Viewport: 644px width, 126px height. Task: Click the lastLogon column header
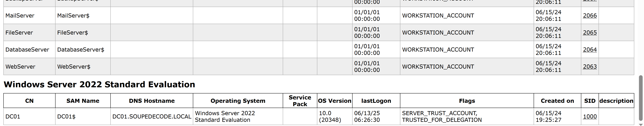coord(376,101)
